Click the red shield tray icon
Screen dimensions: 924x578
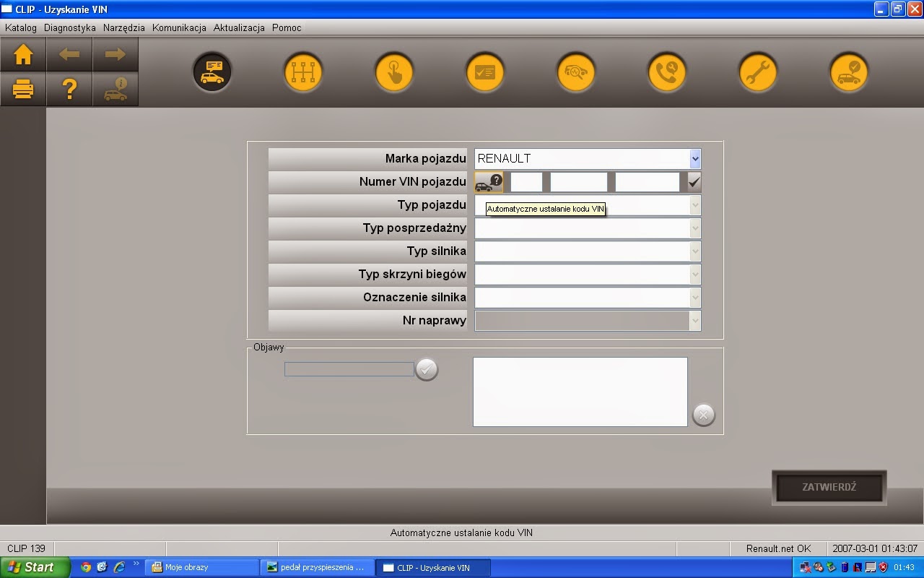point(883,567)
